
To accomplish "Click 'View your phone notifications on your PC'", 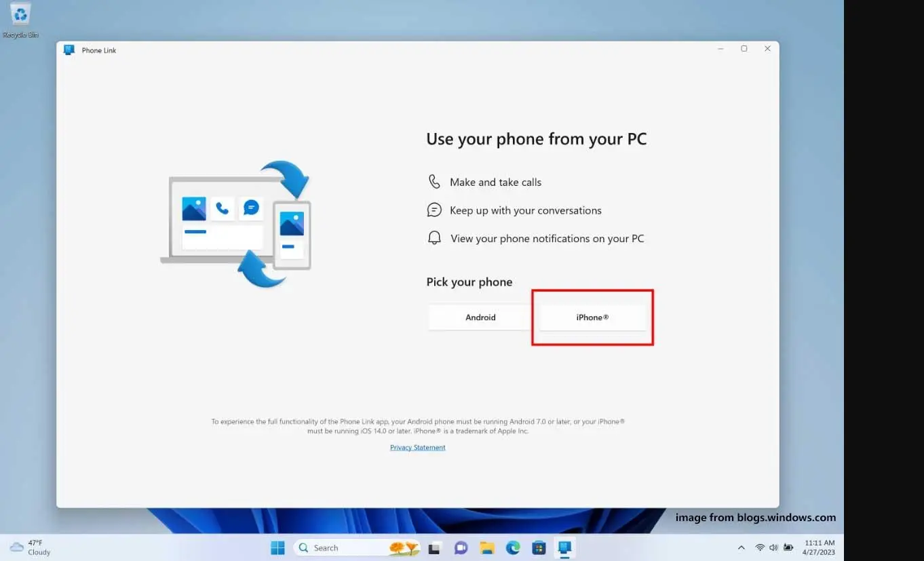I will tap(547, 238).
